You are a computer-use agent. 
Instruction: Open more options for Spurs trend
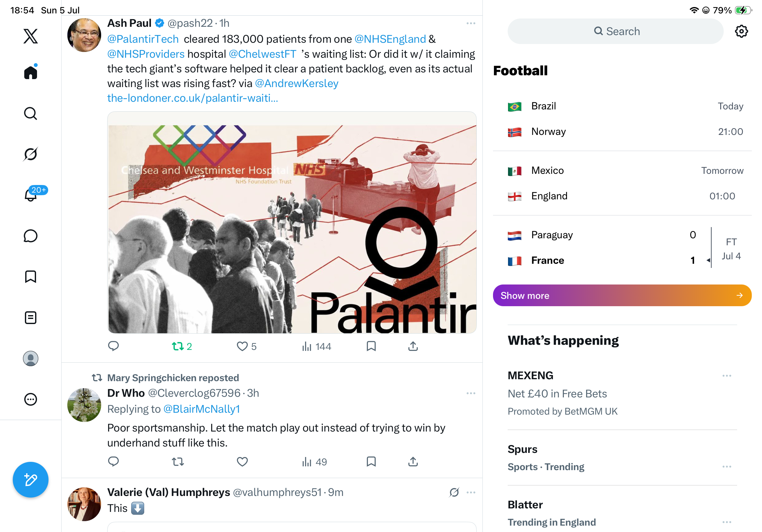(x=727, y=466)
